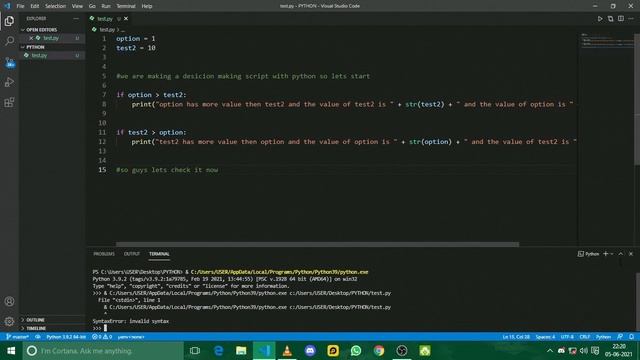Open the Search view in the activity bar
This screenshot has height=360, width=640.
pos(9,41)
